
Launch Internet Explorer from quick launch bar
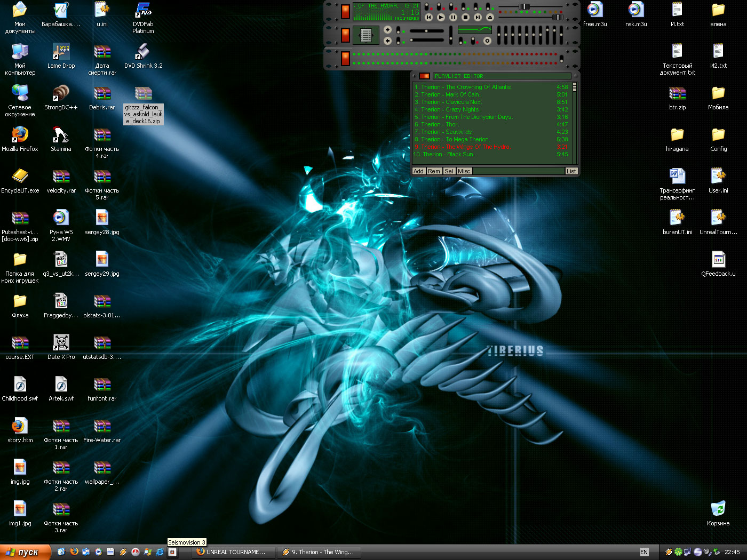160,552
